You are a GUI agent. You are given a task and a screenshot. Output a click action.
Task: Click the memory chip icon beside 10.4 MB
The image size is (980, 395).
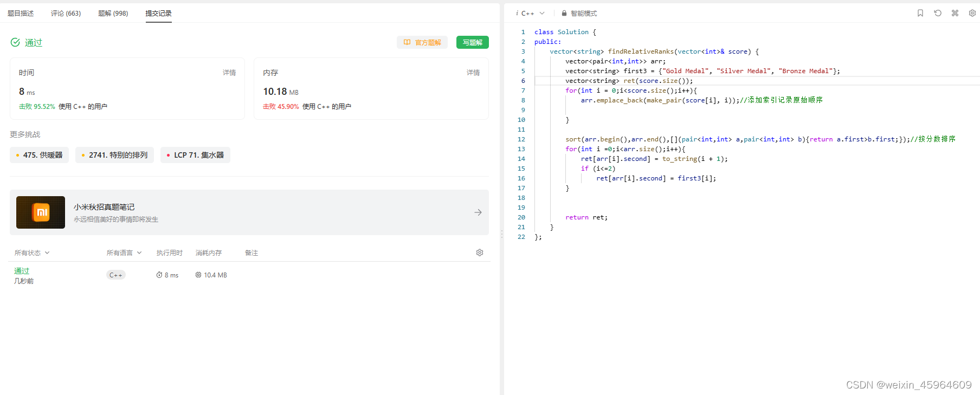[198, 275]
